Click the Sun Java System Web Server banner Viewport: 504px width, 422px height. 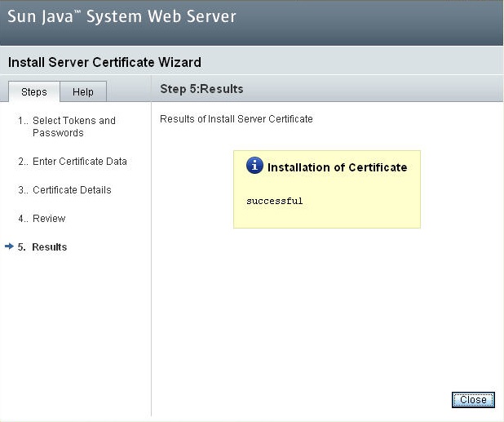click(x=122, y=17)
